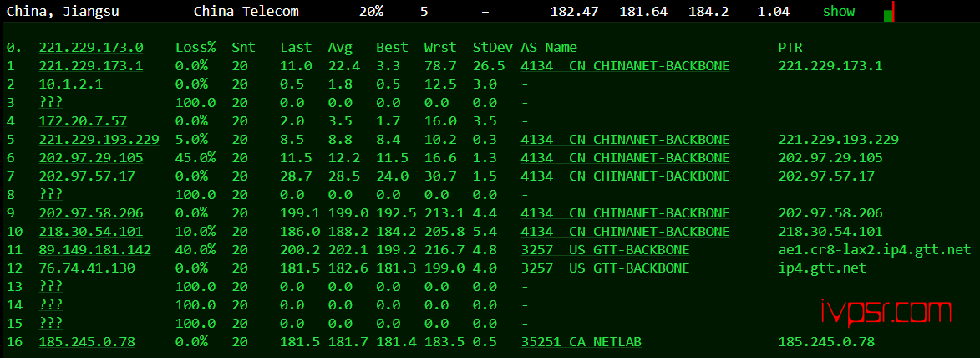Select PTR text 185.245.0.78 on hop 16
The image size is (980, 358).
826,342
